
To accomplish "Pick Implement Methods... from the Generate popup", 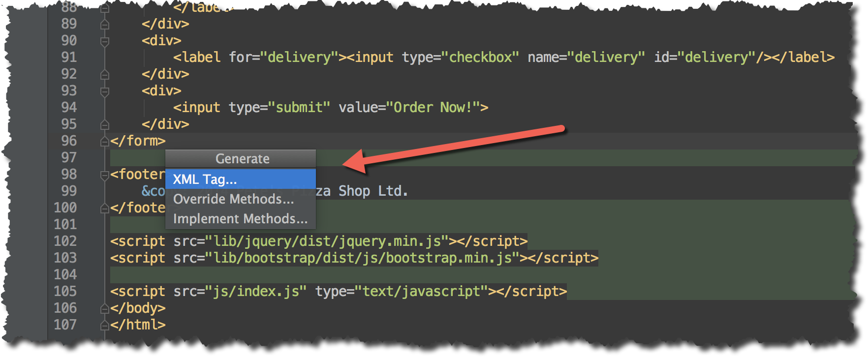I will pyautogui.click(x=240, y=218).
